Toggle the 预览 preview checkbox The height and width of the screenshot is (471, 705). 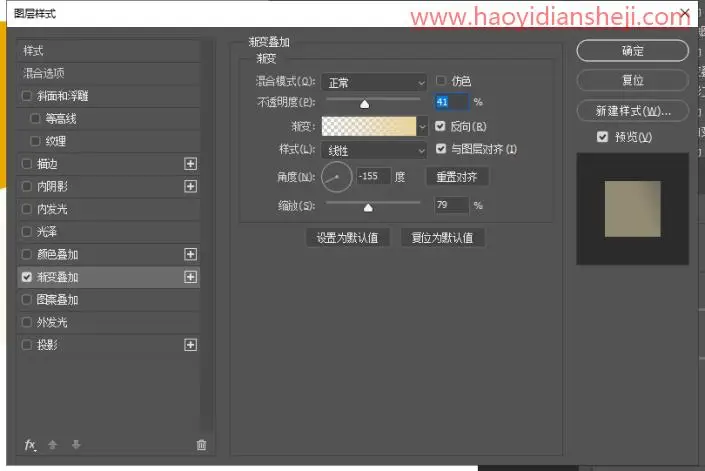pos(602,137)
